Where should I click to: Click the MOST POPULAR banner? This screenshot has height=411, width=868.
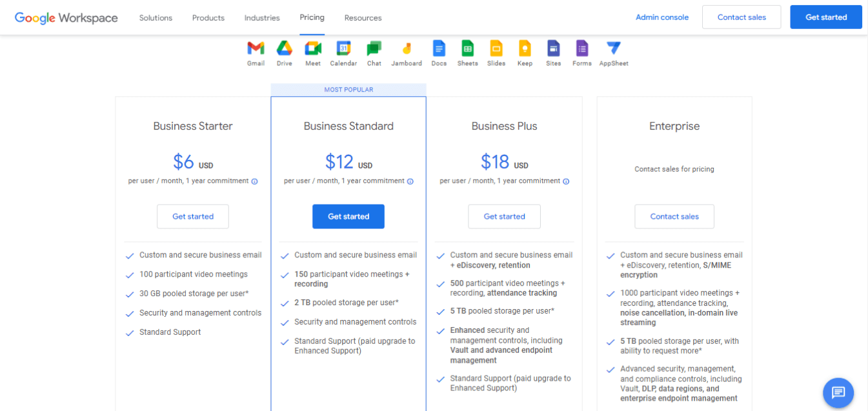point(348,90)
